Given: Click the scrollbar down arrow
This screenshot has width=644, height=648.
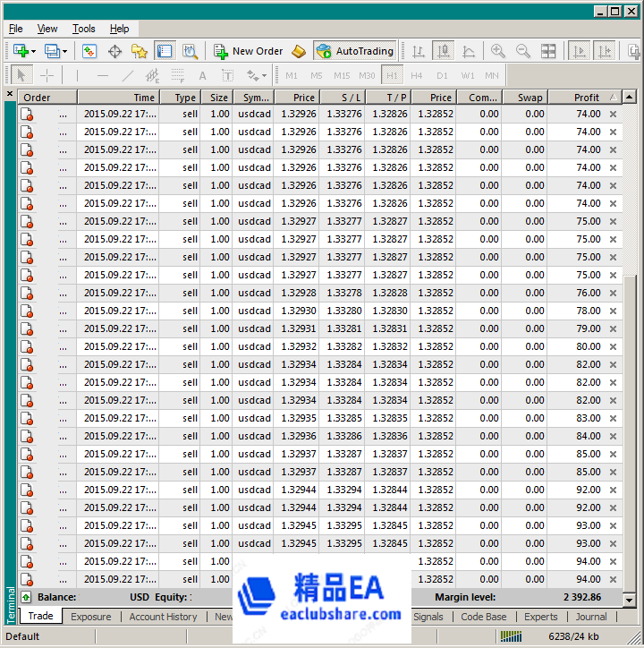Looking at the screenshot, I should (x=629, y=600).
